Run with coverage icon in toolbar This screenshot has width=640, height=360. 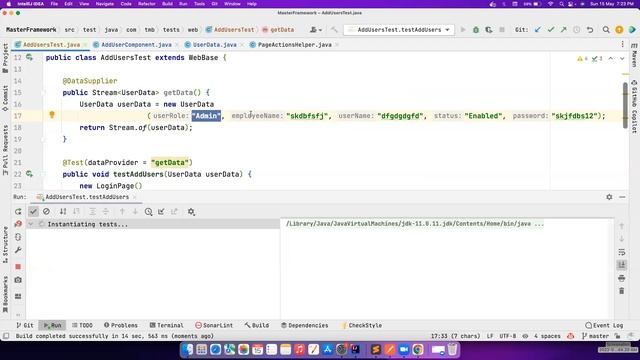pos(489,30)
